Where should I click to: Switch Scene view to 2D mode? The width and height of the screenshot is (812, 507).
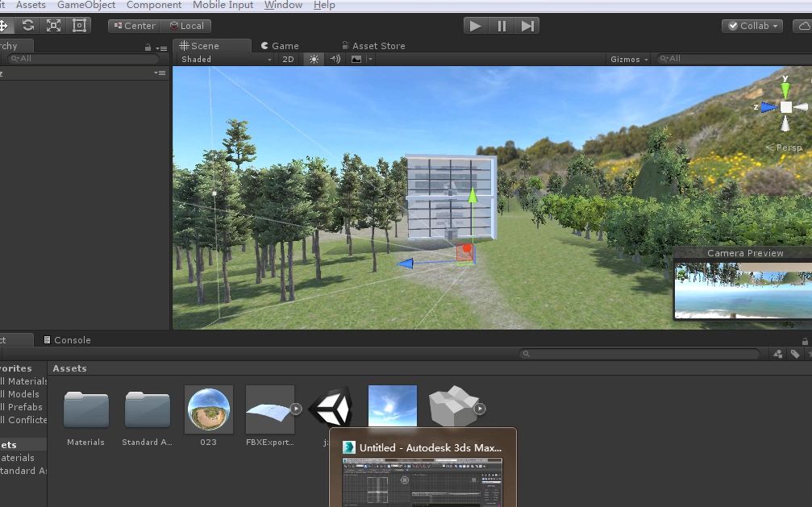coord(288,59)
